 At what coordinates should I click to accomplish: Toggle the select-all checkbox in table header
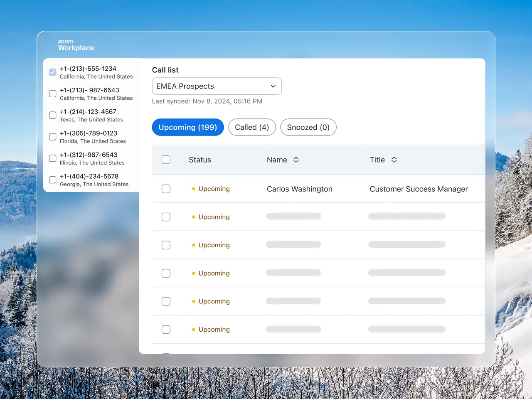[x=166, y=160]
